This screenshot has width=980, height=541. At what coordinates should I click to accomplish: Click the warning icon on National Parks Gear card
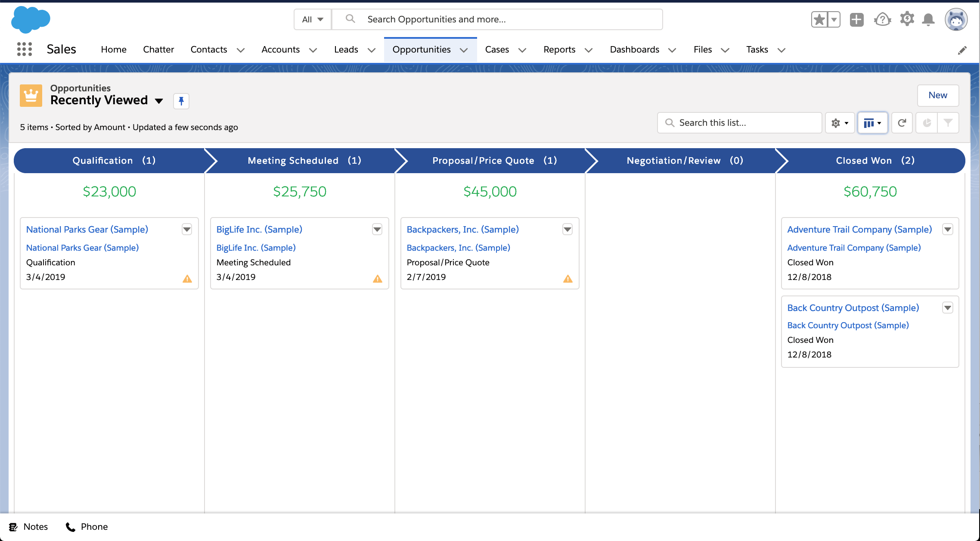pyautogui.click(x=187, y=279)
